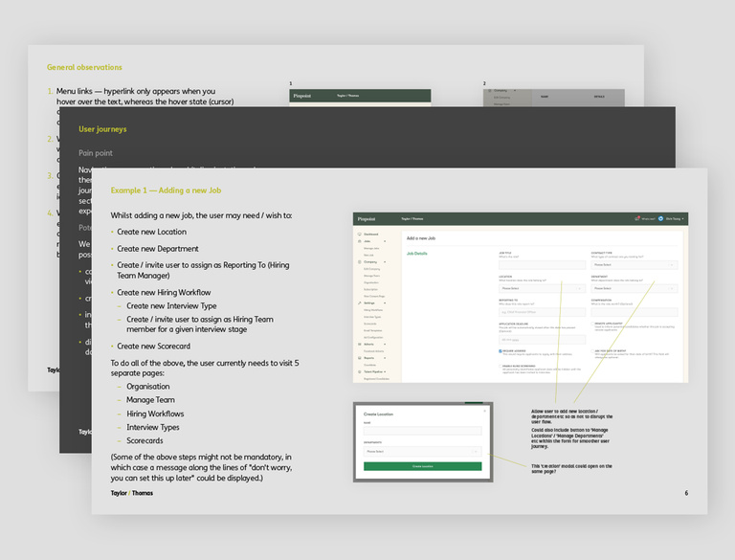
Task: Click the Talent Pipeline icon in the sidebar
Action: point(360,372)
